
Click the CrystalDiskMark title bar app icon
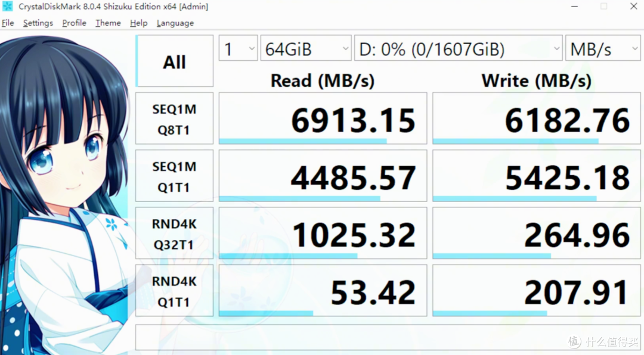click(7, 7)
